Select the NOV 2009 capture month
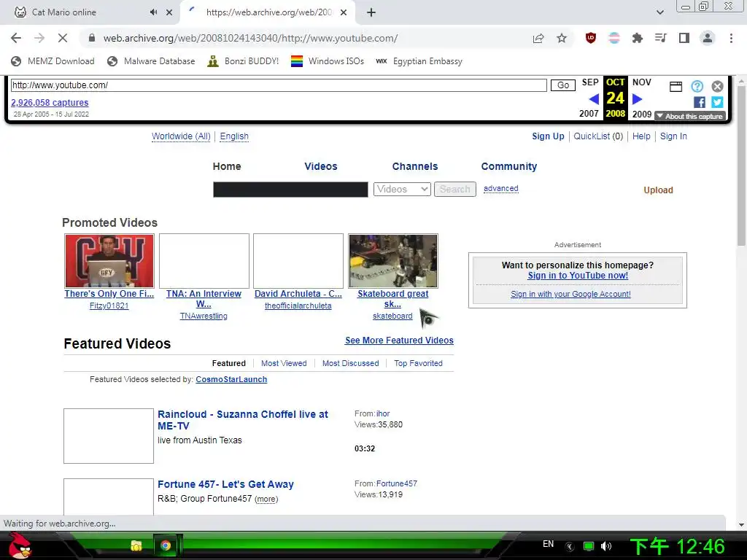Screen dimensions: 747x560 (x=642, y=98)
